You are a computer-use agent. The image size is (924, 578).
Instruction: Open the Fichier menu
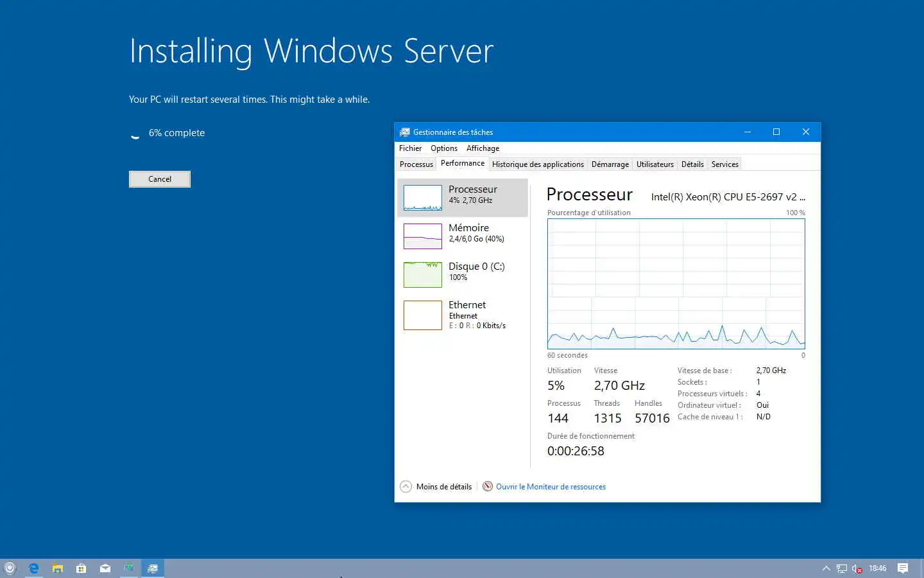tap(410, 148)
